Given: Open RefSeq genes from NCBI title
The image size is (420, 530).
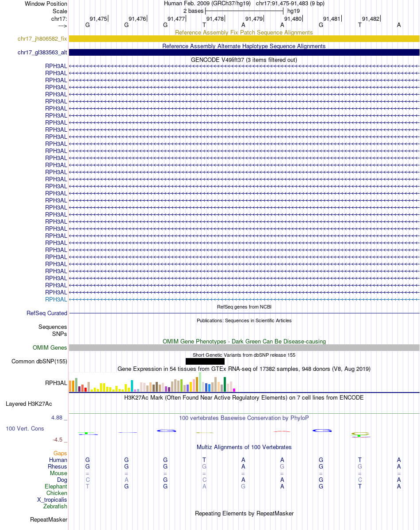Looking at the screenshot, I should (x=244, y=307).
